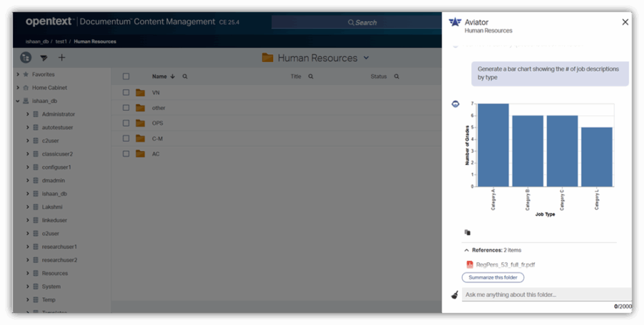Click the AC folder icon
This screenshot has width=644, height=325.
click(141, 154)
